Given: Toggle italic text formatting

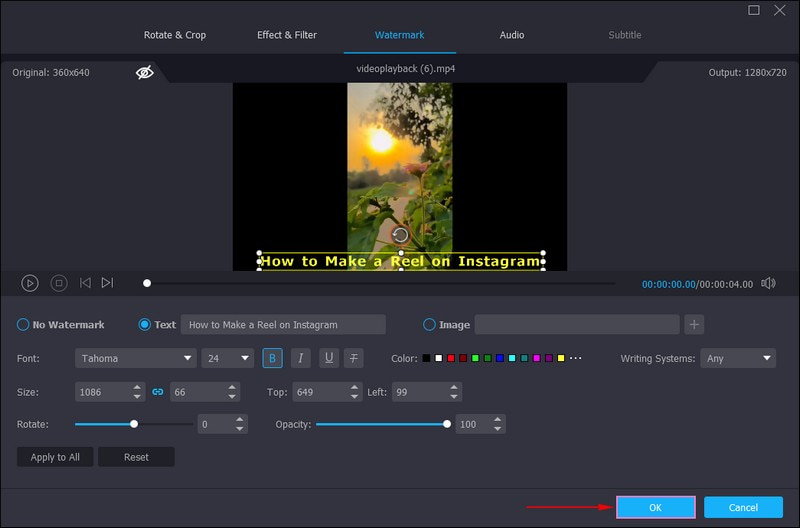Looking at the screenshot, I should click(300, 358).
